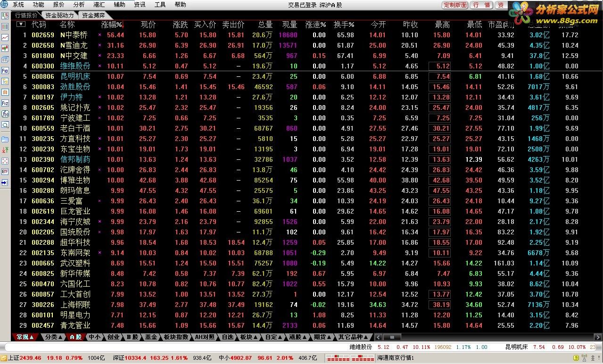Click the first sidebar icon with checkmark list
The image size is (603, 364).
click(5, 16)
